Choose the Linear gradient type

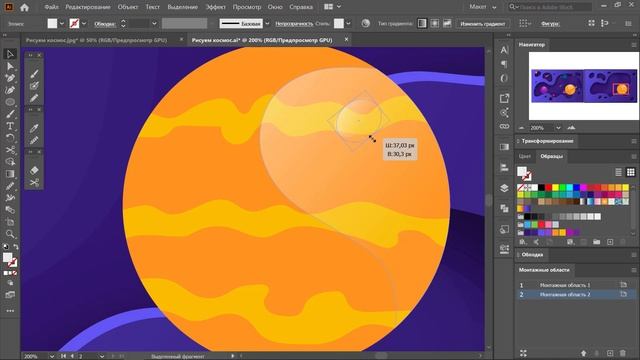coord(422,24)
